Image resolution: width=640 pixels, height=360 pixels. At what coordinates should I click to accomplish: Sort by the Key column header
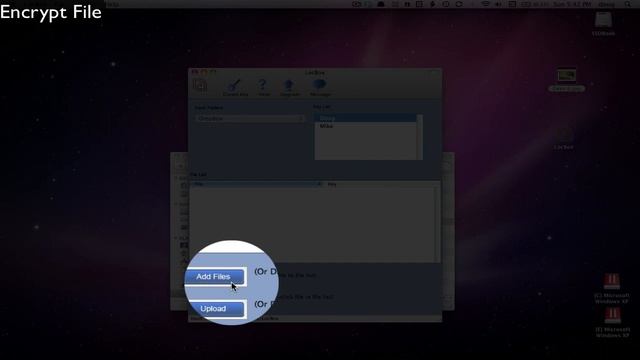382,184
